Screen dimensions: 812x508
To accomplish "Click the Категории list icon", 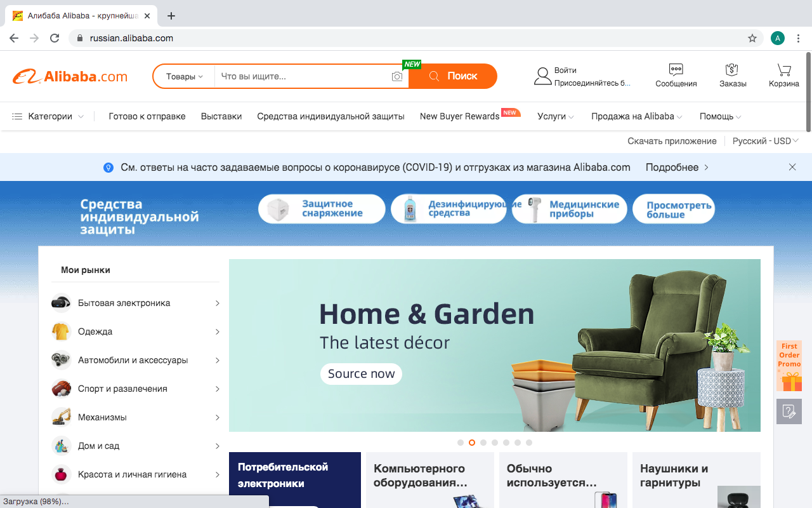I will pos(17,116).
